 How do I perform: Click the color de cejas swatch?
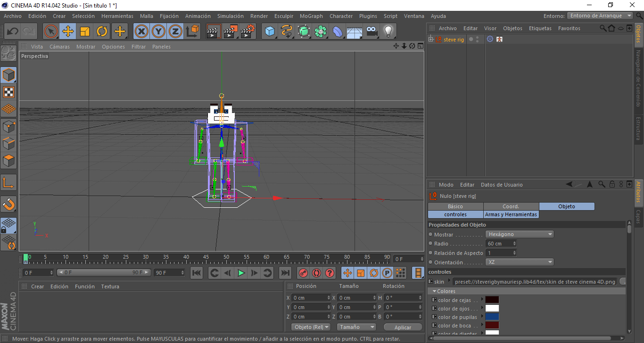click(x=492, y=300)
